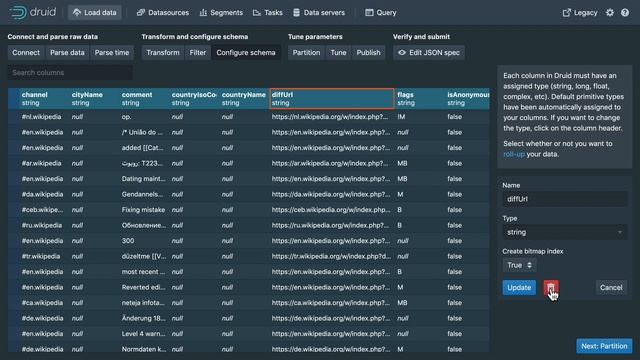640x360 pixels.
Task: Open the help question mark menu
Action: (x=625, y=13)
